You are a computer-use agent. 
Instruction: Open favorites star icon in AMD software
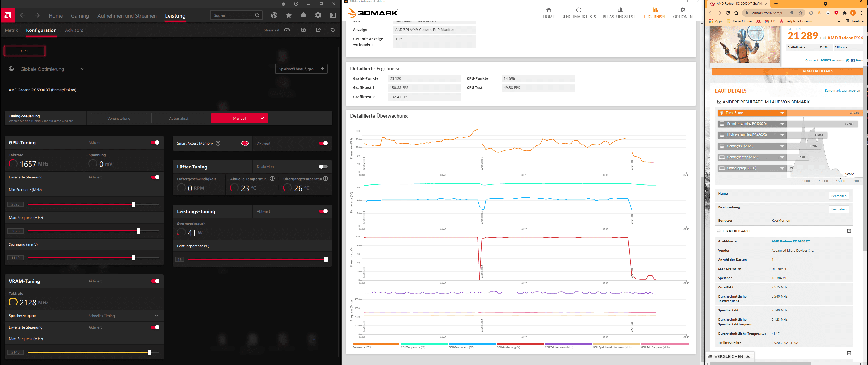(x=289, y=15)
